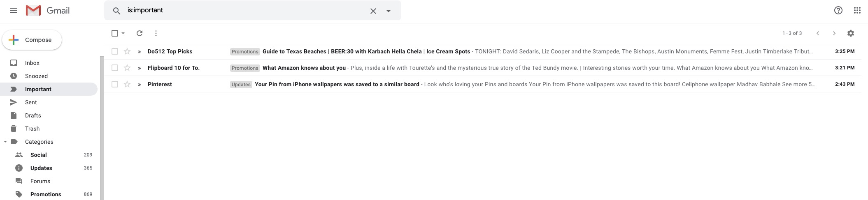This screenshot has width=868, height=200.
Task: Click the Updates info icon
Action: click(x=19, y=168)
